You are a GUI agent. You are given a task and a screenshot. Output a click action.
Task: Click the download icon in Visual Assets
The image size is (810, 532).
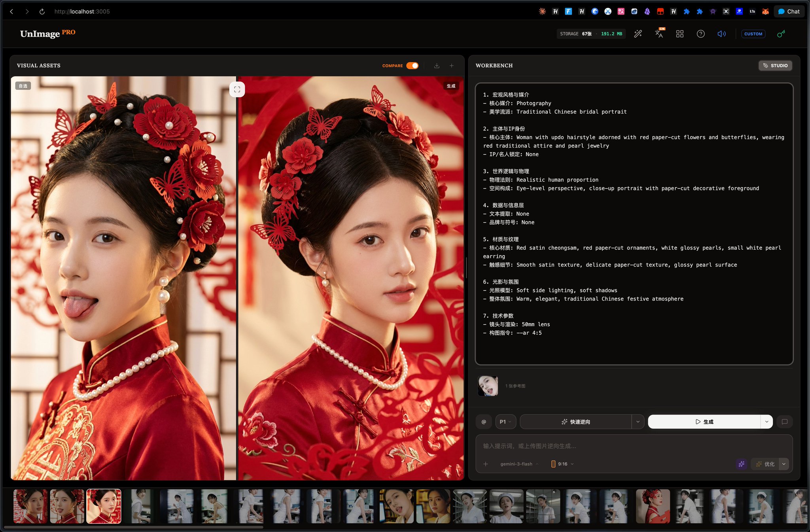tap(437, 66)
